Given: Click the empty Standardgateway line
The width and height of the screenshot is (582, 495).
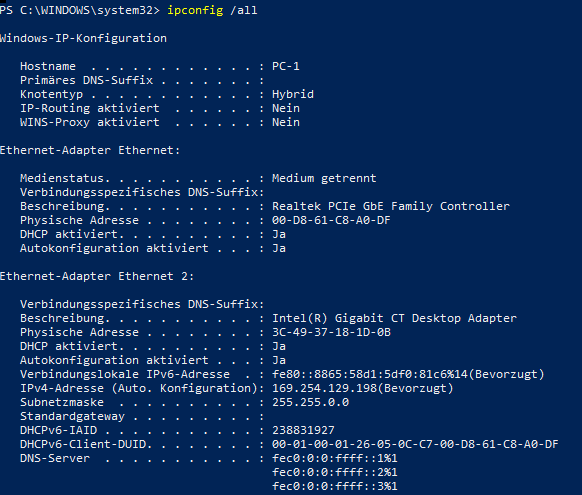Looking at the screenshot, I should 142,416.
